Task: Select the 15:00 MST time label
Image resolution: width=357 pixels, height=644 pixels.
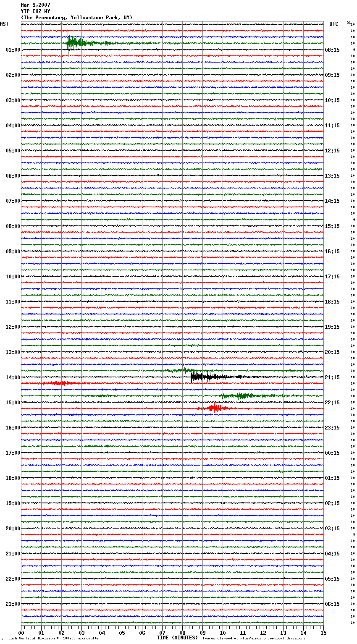Action: (x=13, y=403)
